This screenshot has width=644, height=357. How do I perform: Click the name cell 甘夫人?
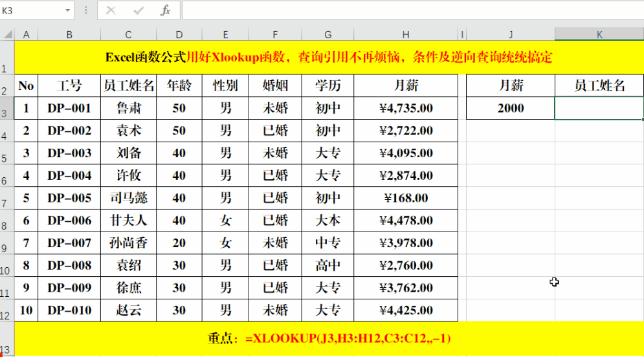coord(129,221)
